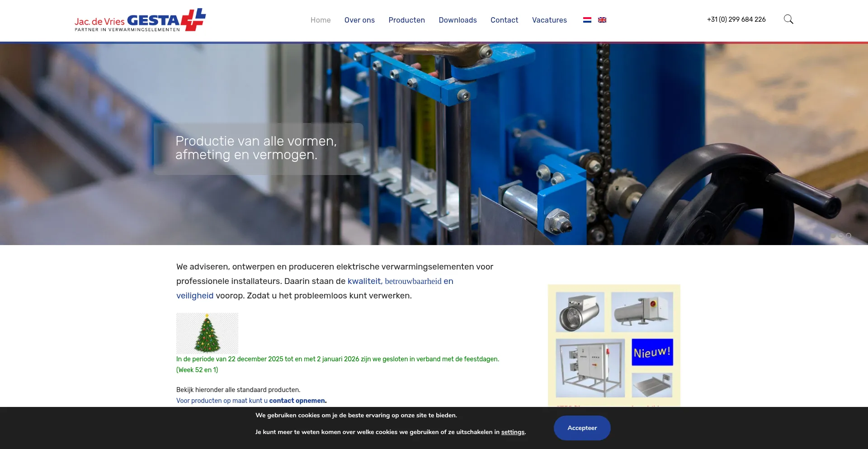The width and height of the screenshot is (868, 449).
Task: Open the Vacatures page
Action: point(549,20)
